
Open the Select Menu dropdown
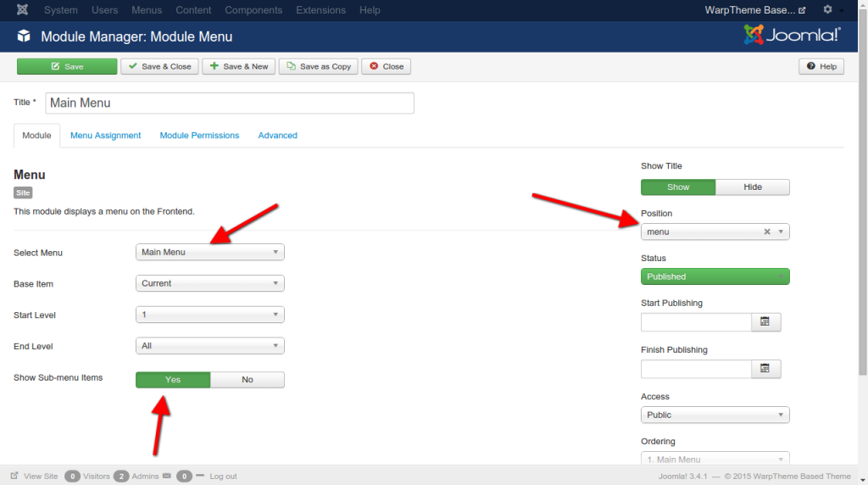pyautogui.click(x=209, y=252)
